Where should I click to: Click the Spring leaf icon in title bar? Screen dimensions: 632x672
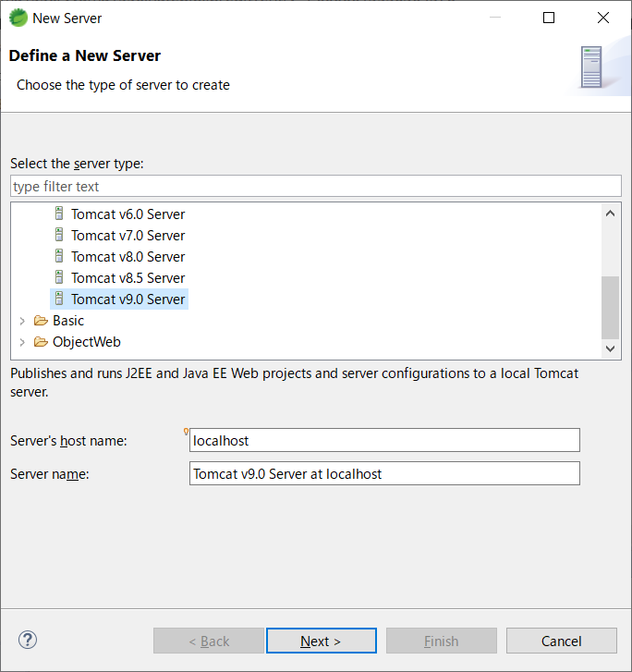click(x=18, y=18)
